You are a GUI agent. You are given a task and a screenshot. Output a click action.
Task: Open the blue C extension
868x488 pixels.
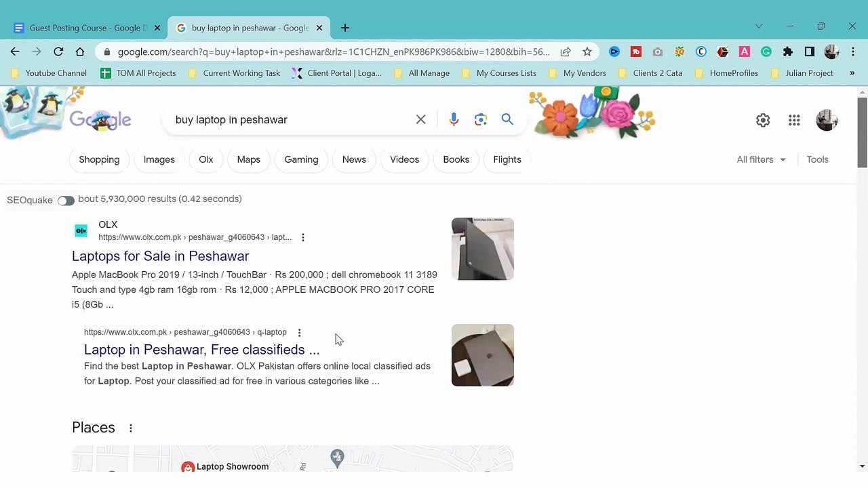701,52
